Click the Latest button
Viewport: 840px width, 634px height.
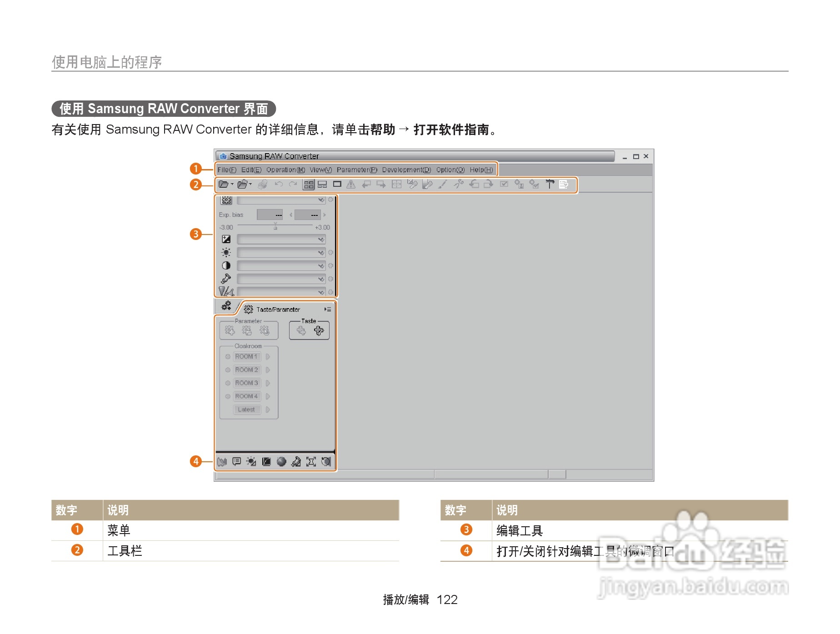tap(247, 409)
